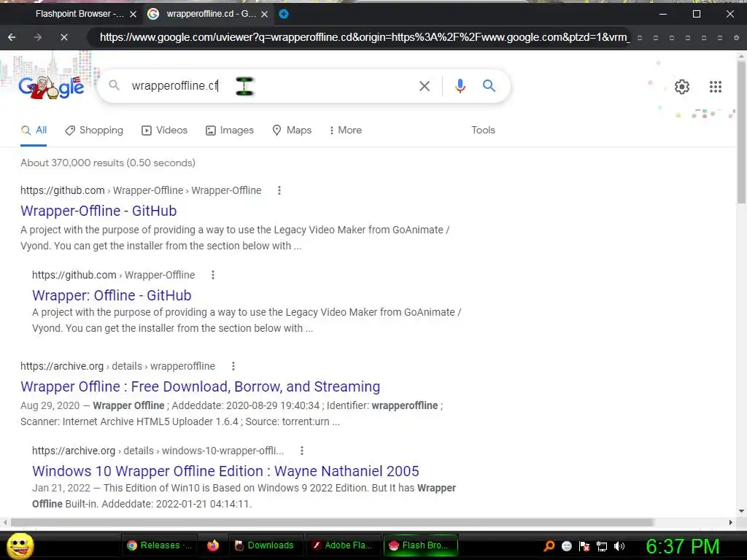The height and width of the screenshot is (560, 747).
Task: Start voice search with the microphone icon
Action: (460, 86)
